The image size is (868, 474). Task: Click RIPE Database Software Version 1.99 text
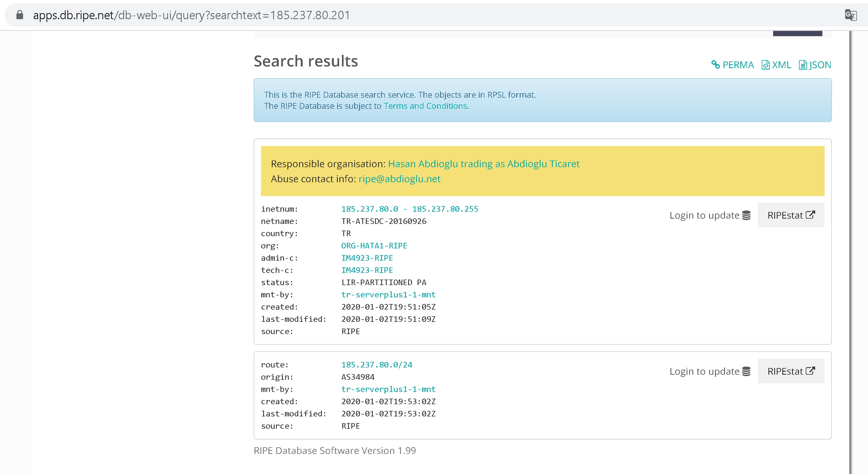click(x=335, y=450)
